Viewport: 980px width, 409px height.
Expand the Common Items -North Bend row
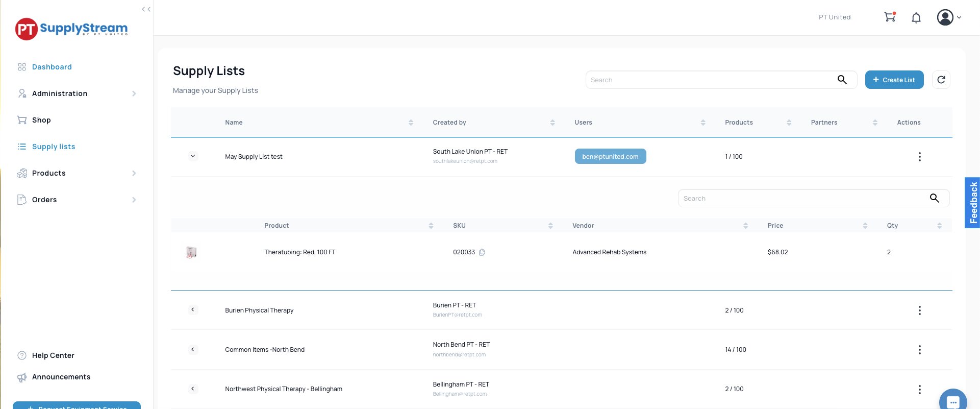pos(193,349)
